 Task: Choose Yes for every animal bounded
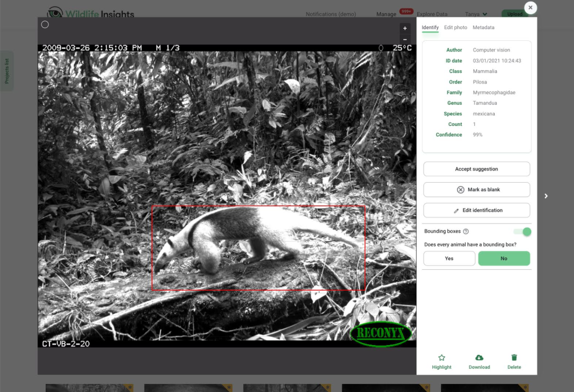click(x=449, y=258)
